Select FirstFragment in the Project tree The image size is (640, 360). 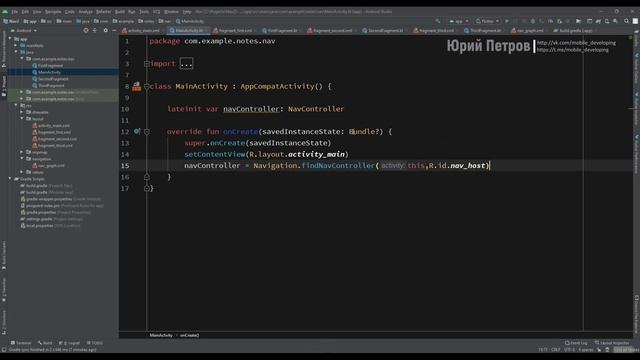click(50, 65)
